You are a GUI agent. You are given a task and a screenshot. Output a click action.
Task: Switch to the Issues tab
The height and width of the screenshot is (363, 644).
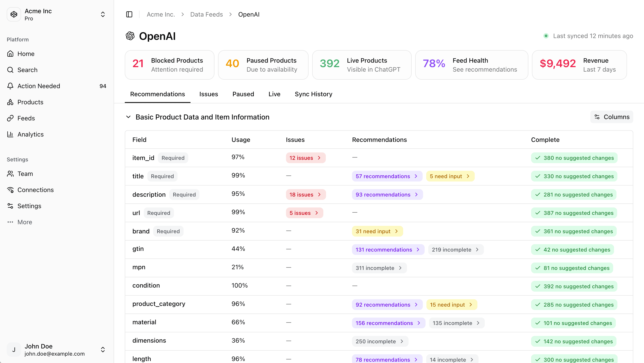[x=208, y=94]
